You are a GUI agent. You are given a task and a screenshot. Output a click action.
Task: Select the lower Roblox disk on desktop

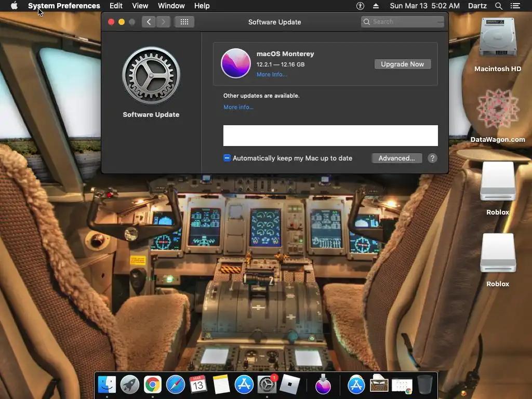click(498, 260)
